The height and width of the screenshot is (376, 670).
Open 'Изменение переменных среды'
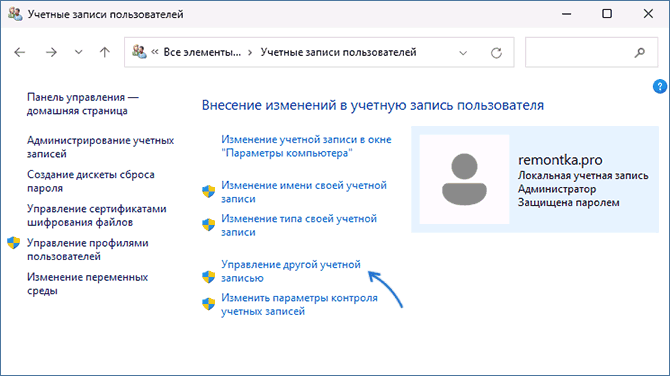(x=87, y=284)
